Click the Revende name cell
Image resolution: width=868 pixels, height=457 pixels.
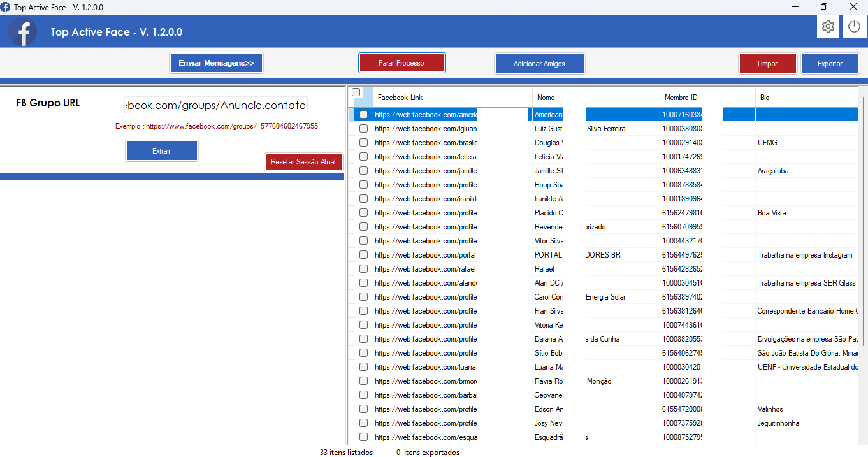coord(596,227)
